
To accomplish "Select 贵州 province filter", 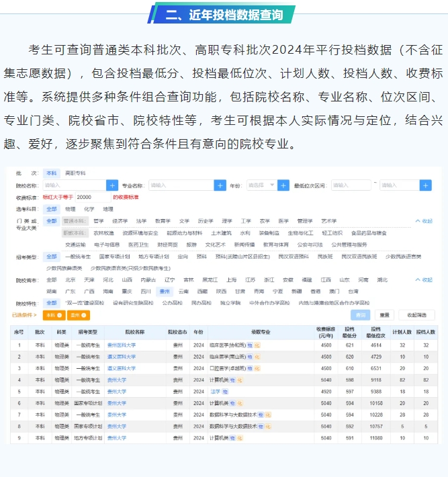I will [165, 292].
